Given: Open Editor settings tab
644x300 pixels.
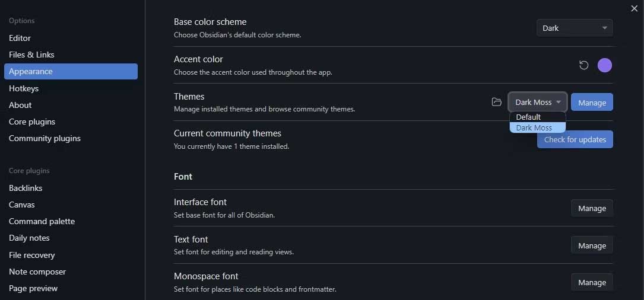Looking at the screenshot, I should pyautogui.click(x=20, y=37).
